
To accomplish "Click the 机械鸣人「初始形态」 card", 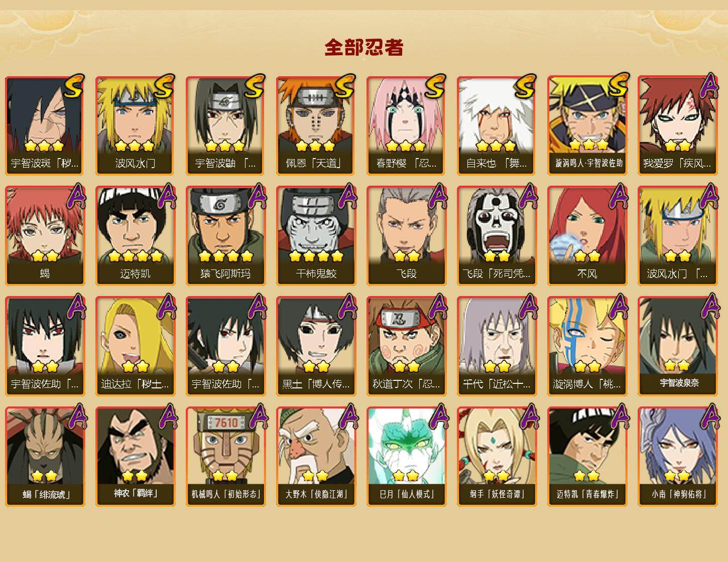I will coord(225,457).
